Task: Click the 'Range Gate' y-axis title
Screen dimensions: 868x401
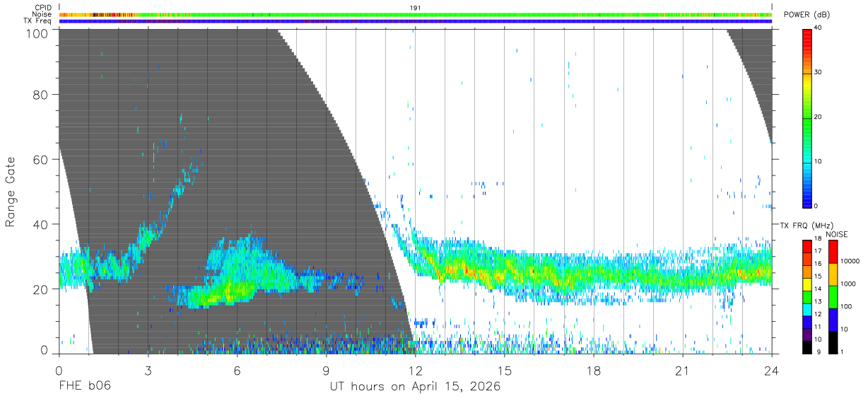Action: pos(11,192)
